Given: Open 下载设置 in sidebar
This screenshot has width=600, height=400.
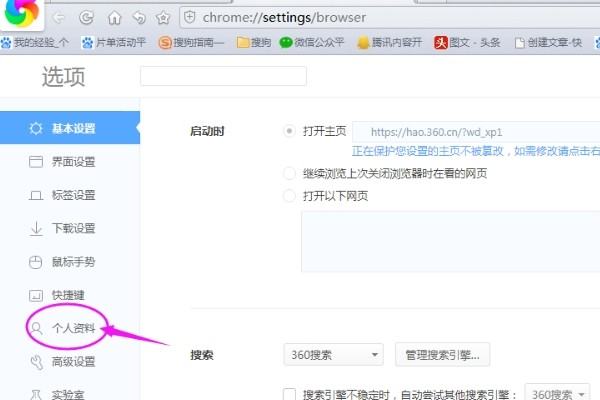Looking at the screenshot, I should click(x=73, y=228).
